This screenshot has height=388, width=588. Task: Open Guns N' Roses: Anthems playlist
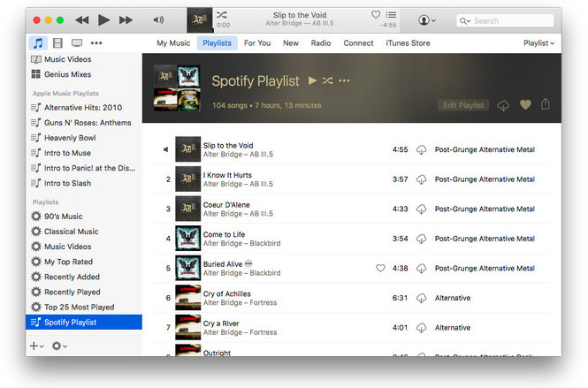click(84, 123)
